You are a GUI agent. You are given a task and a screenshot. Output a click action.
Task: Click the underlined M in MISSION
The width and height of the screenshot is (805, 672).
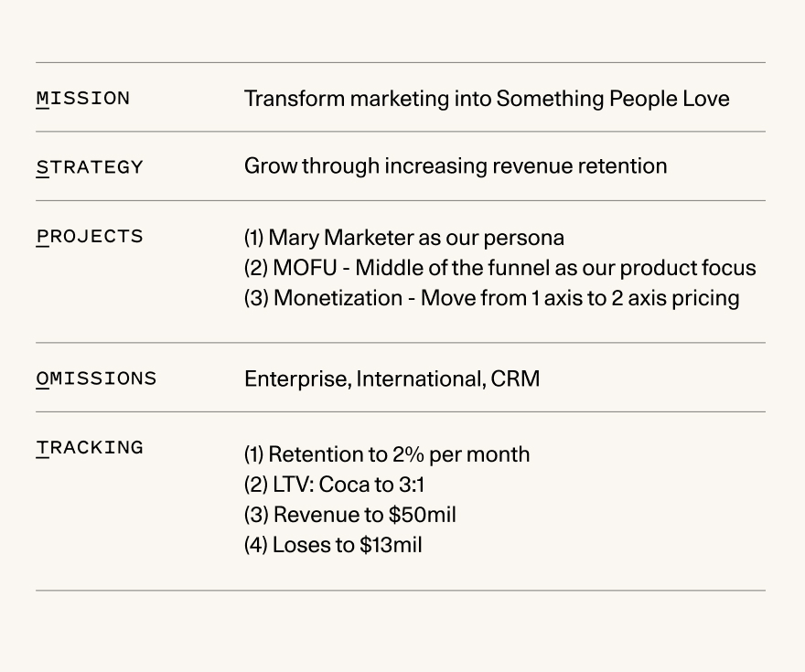43,99
